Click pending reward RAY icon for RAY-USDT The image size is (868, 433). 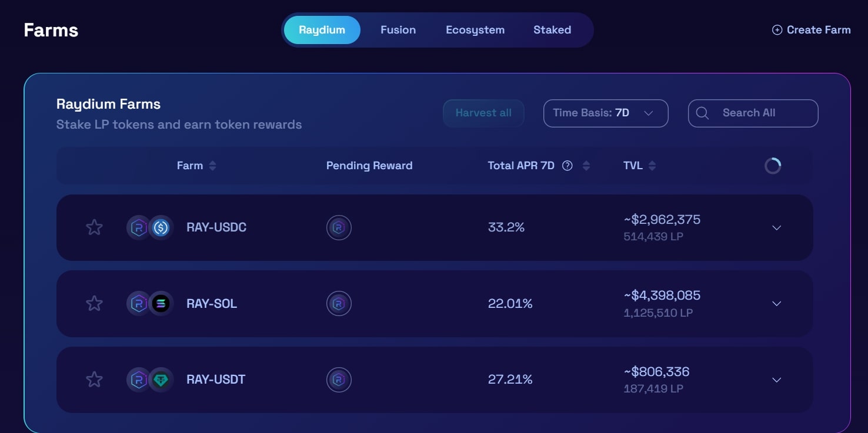(x=339, y=380)
